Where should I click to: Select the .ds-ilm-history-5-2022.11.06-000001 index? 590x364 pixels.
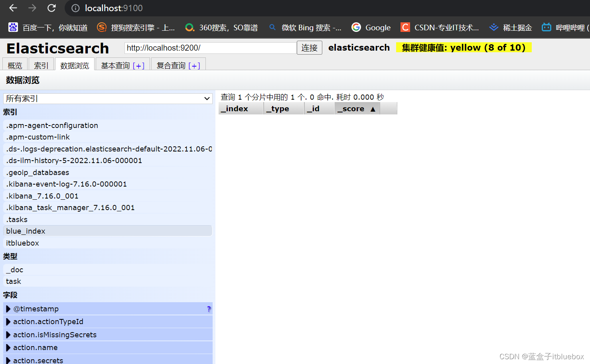point(108,160)
